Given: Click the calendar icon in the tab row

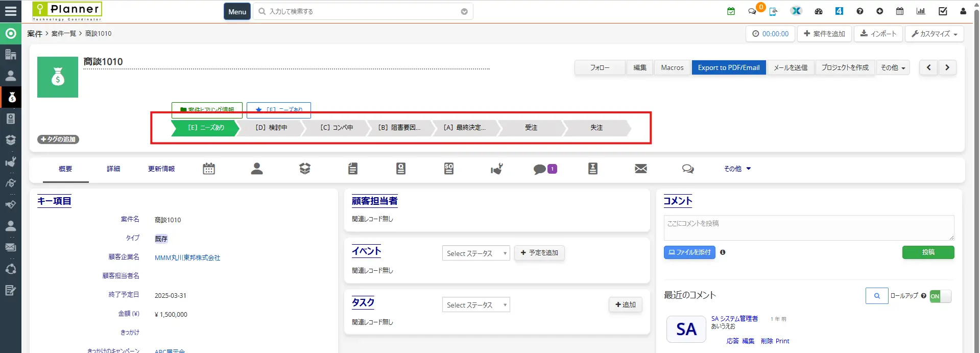Looking at the screenshot, I should coord(209,169).
